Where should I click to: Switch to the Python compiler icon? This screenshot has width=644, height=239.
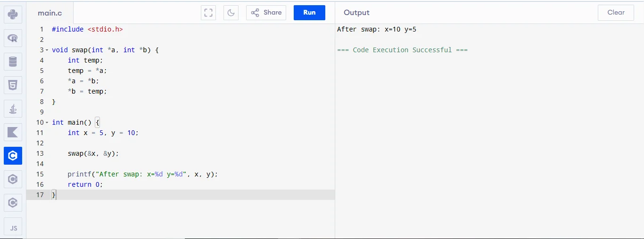[x=13, y=14]
